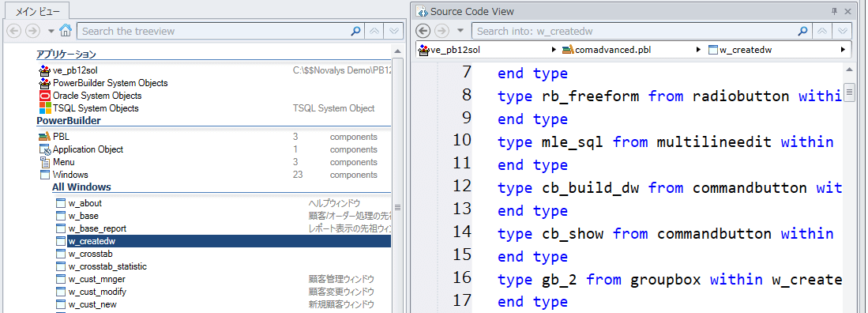Click the All Windows group header
This screenshot has height=313, width=868.
[81, 187]
